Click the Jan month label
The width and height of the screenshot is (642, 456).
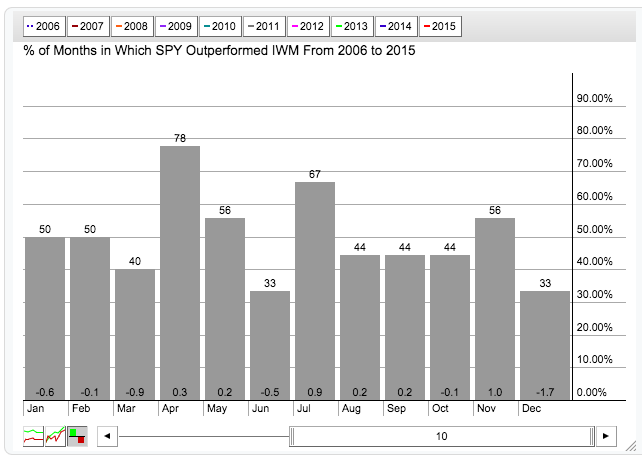coord(35,409)
